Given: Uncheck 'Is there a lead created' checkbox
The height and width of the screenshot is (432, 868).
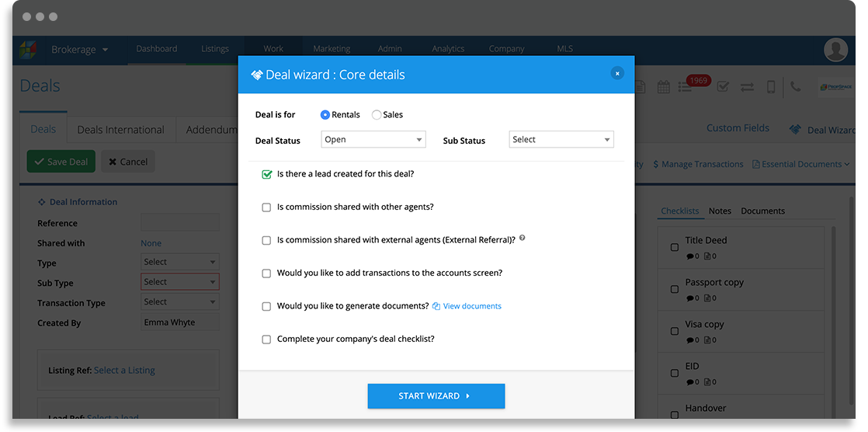Looking at the screenshot, I should coord(267,175).
